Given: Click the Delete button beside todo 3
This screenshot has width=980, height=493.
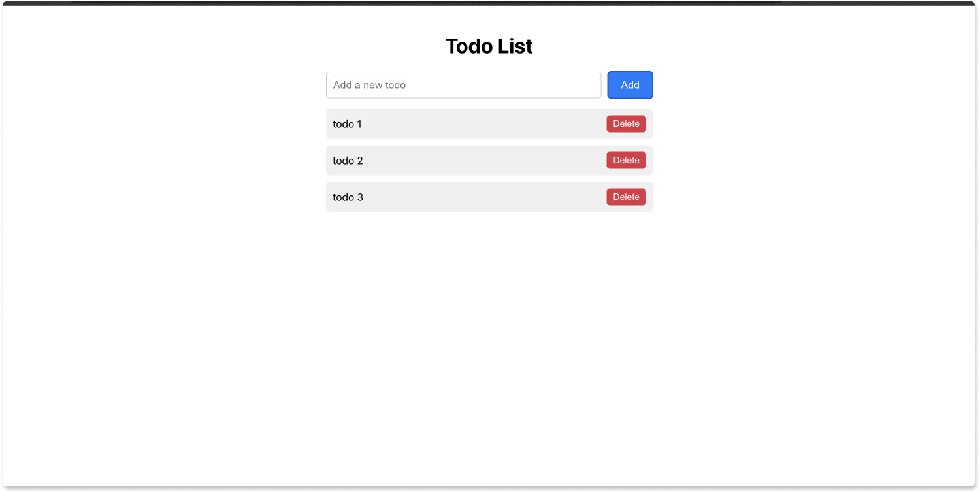Looking at the screenshot, I should pyautogui.click(x=625, y=197).
